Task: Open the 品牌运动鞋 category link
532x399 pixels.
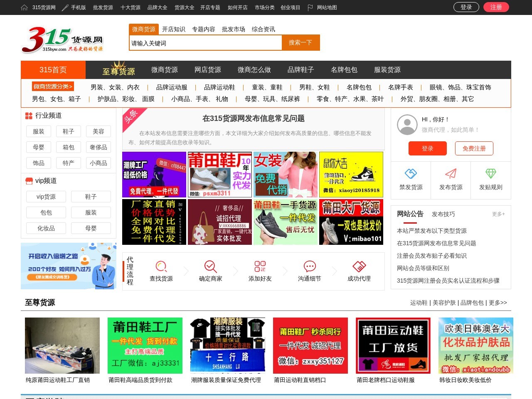Action: coord(219,87)
